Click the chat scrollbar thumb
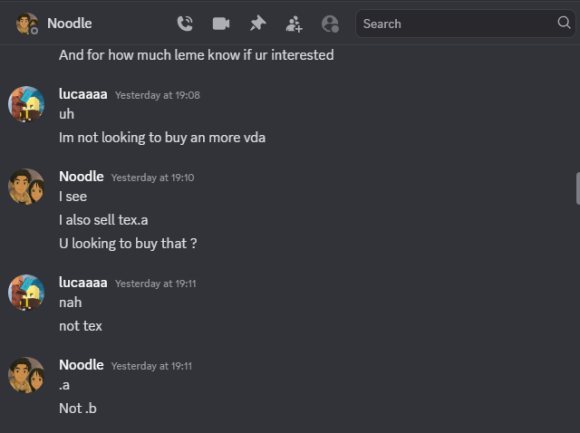 pos(578,188)
